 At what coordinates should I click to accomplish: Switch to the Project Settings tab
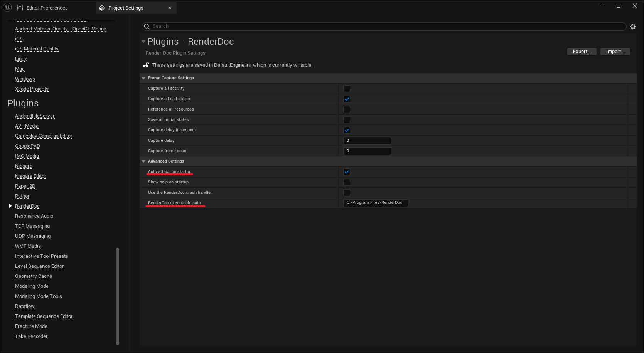(136, 8)
